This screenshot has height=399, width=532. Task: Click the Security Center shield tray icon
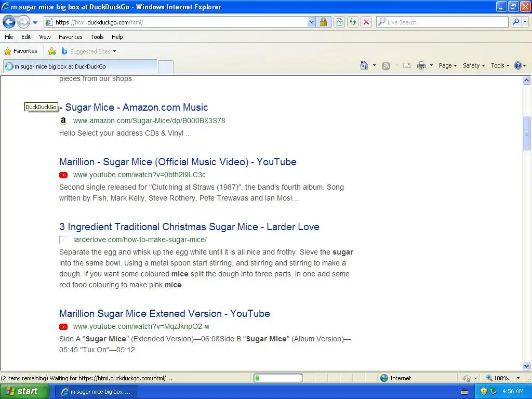point(484,392)
